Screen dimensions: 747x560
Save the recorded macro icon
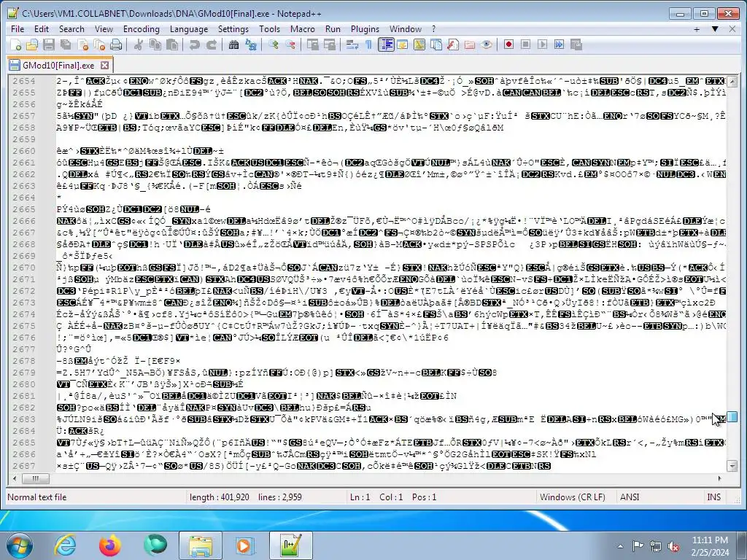(576, 44)
